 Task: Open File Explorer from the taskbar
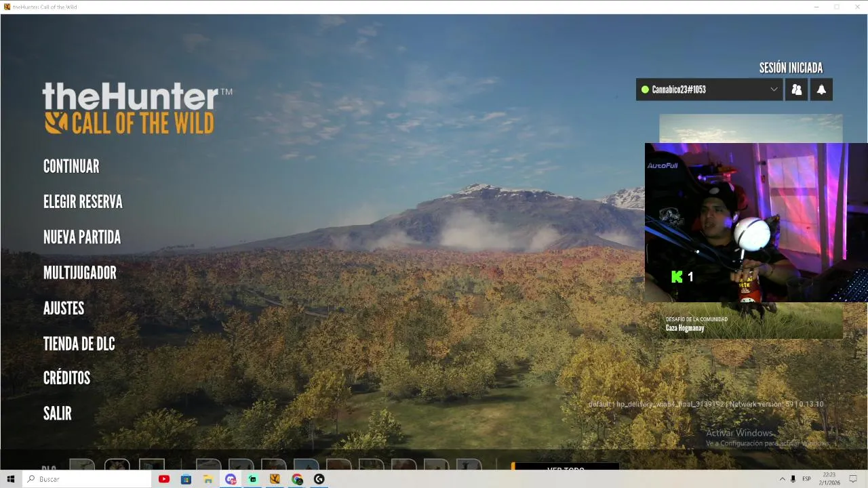click(208, 479)
